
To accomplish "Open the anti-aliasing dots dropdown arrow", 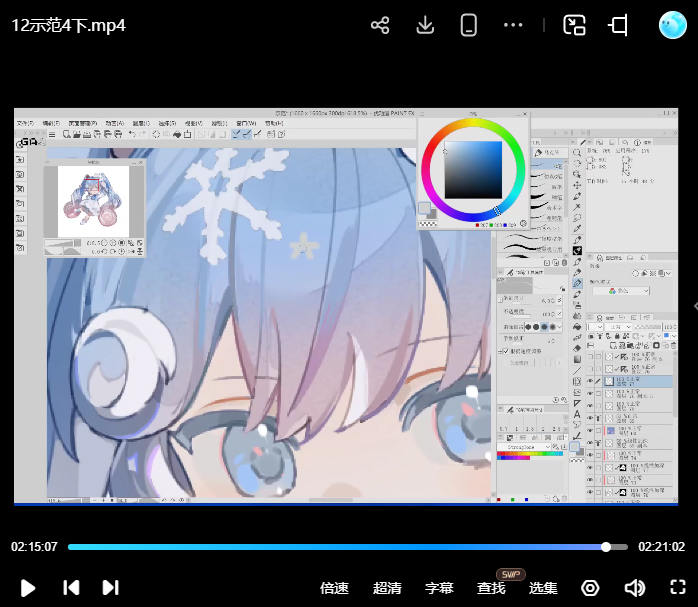I will coord(560,327).
